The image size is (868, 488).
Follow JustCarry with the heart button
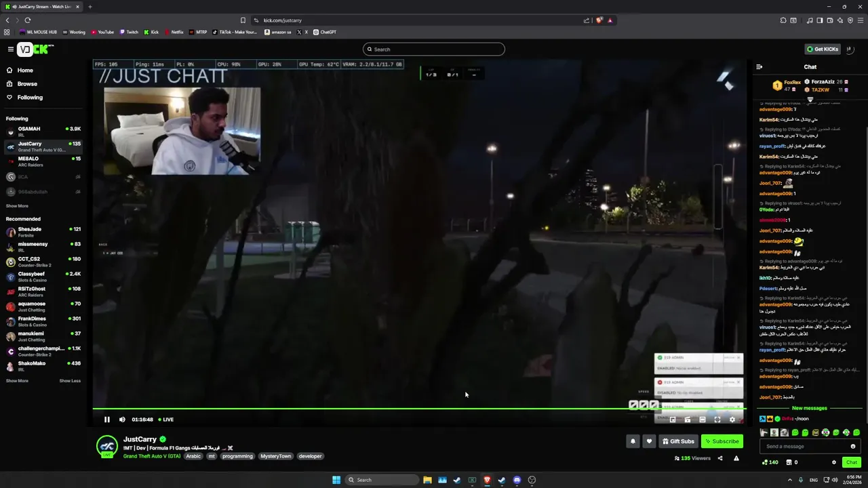tap(649, 441)
